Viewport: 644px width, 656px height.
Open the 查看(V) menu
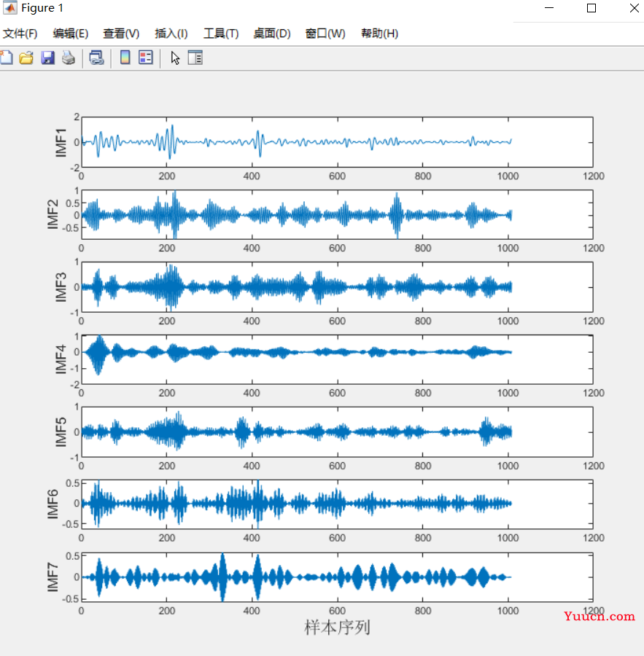pyautogui.click(x=121, y=34)
